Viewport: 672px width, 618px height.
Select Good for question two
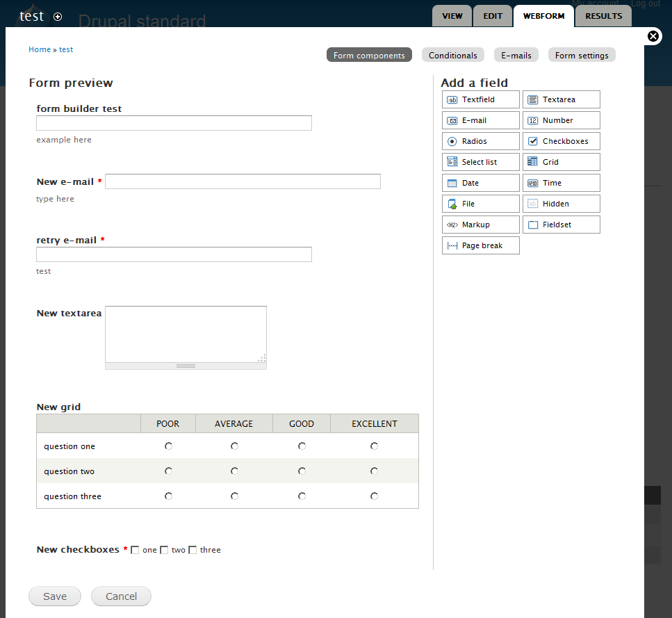point(302,471)
